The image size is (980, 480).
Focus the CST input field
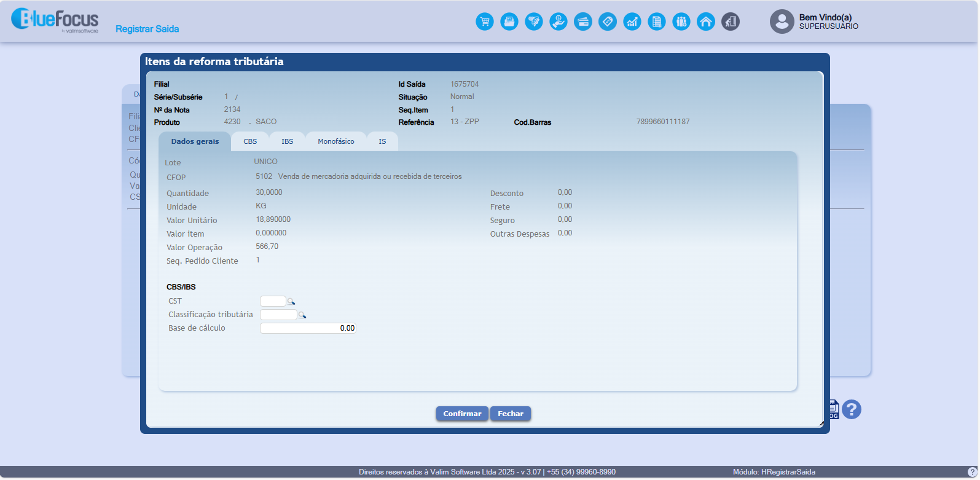[273, 301]
